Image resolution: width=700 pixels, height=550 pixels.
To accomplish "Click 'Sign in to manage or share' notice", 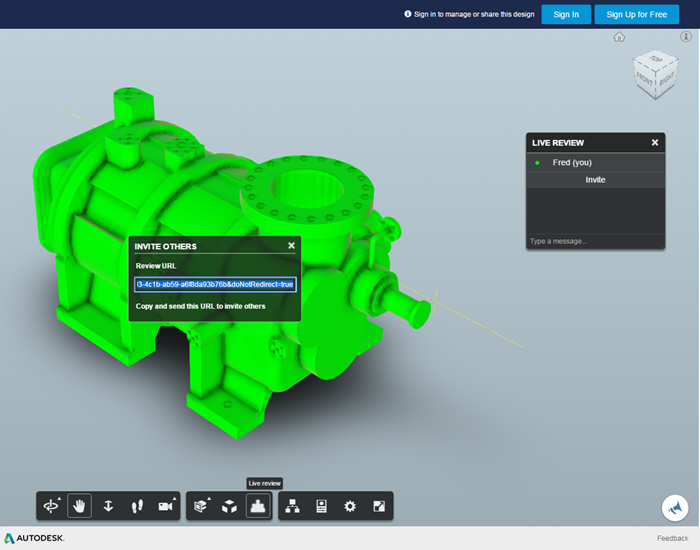I will coord(469,14).
